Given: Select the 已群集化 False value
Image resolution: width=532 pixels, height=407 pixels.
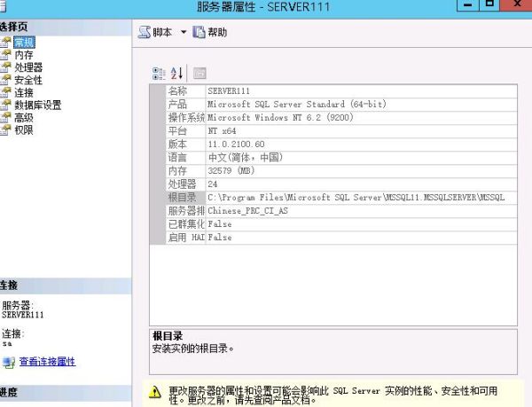Looking at the screenshot, I should point(362,224).
